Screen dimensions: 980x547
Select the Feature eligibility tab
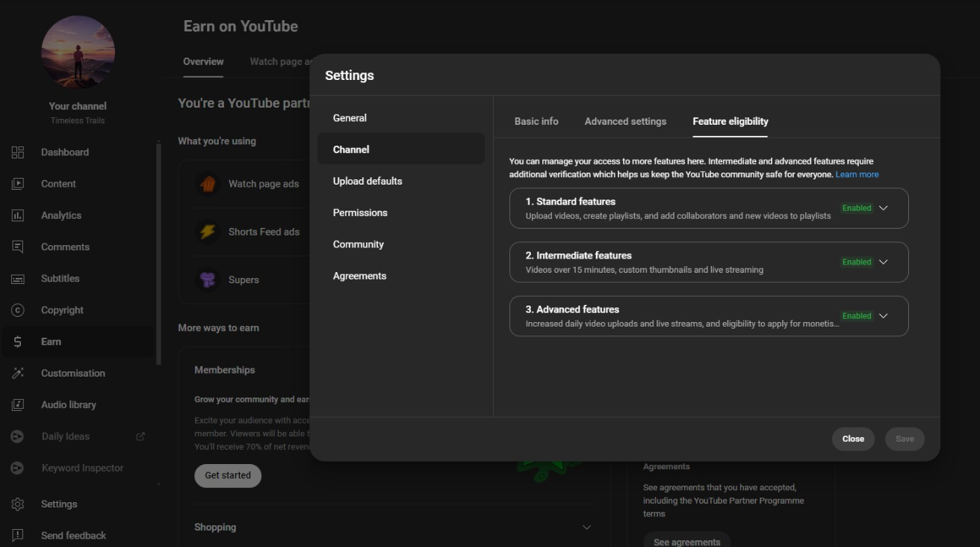731,121
